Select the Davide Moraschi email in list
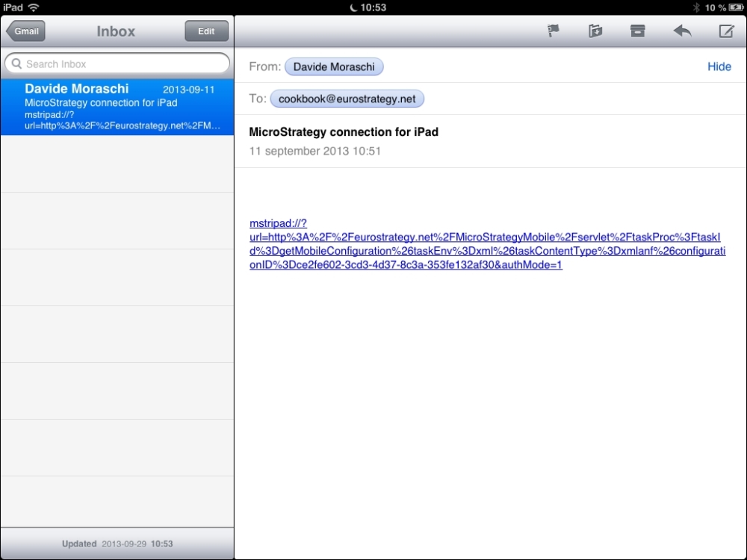Image resolution: width=747 pixels, height=560 pixels. (x=117, y=107)
